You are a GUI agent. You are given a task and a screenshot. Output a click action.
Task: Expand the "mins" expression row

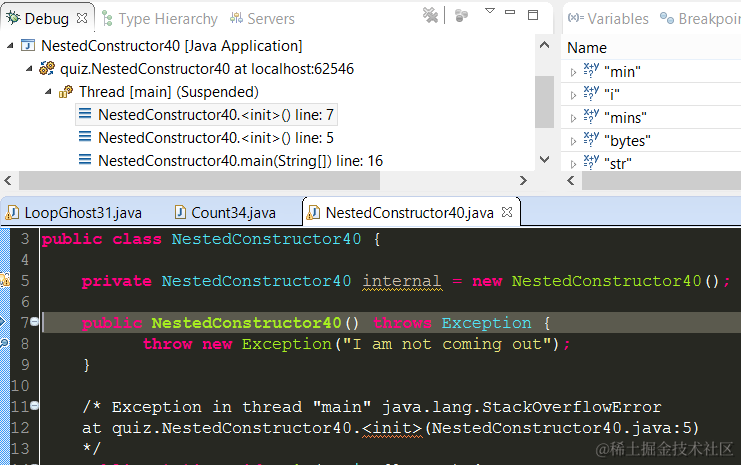(573, 118)
